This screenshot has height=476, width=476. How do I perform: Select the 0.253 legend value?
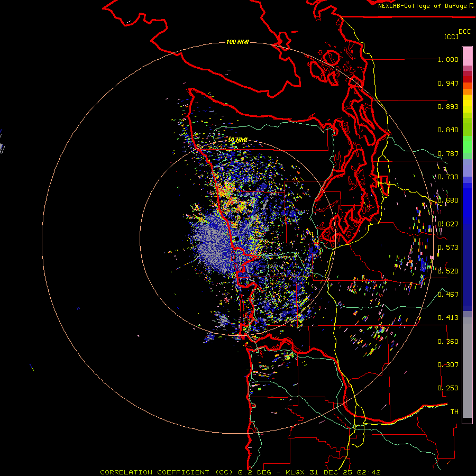(448, 388)
